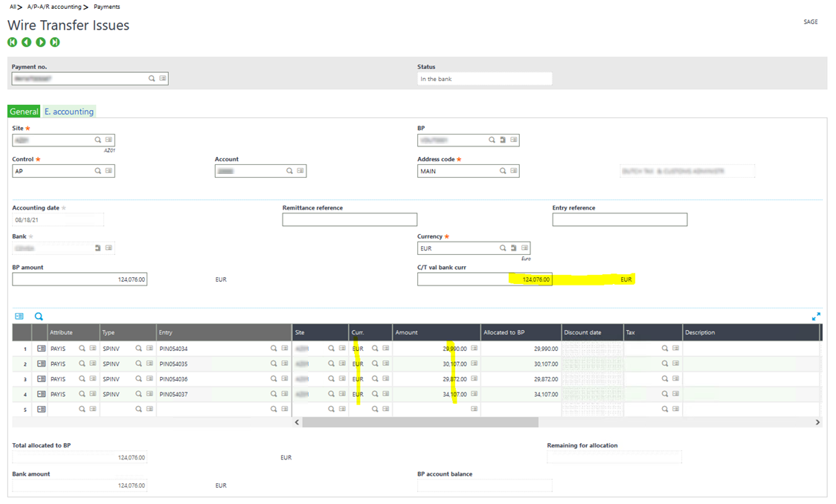Open the Account field lookup magnifier
The height and width of the screenshot is (504, 836).
point(291,170)
